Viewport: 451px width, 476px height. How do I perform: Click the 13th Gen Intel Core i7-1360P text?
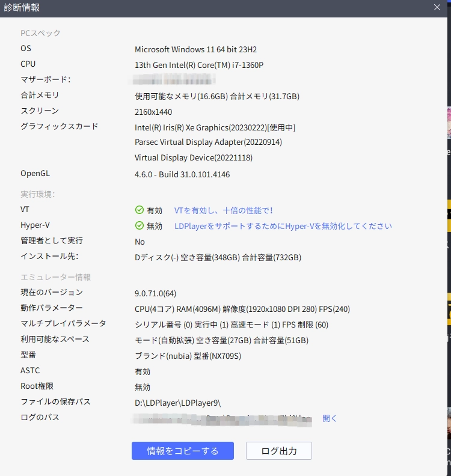click(x=198, y=65)
